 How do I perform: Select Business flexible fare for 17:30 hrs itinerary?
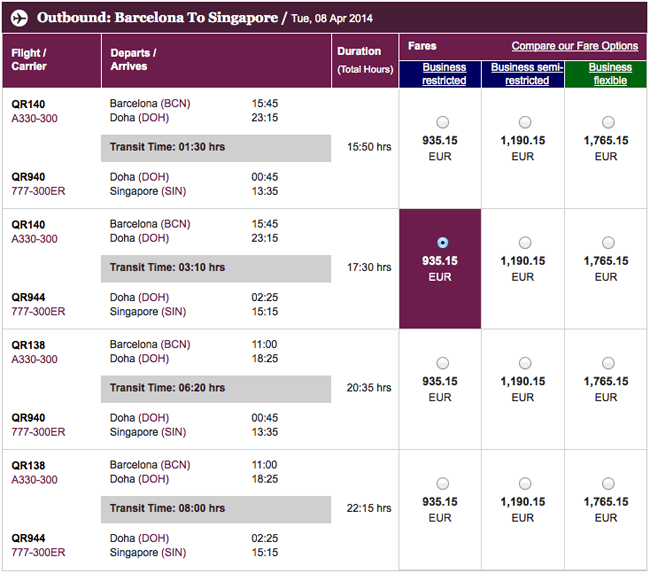[608, 243]
